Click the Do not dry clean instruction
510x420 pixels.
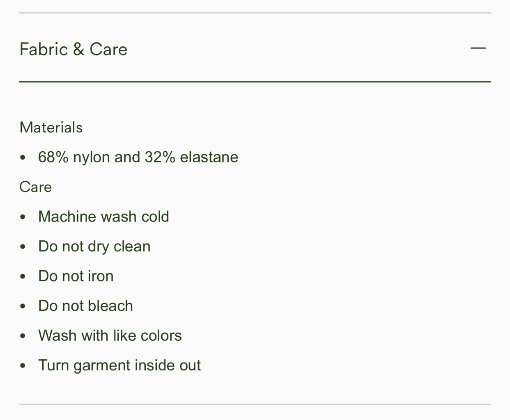click(94, 247)
